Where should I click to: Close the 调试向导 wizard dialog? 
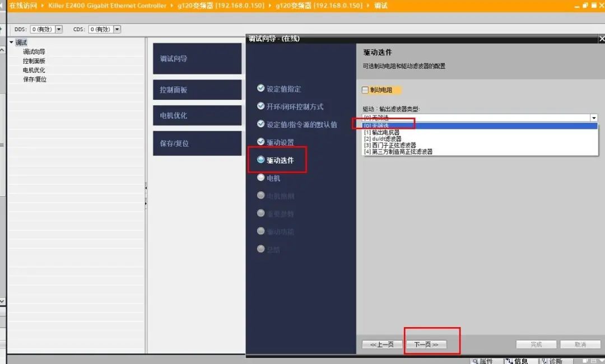click(602, 39)
